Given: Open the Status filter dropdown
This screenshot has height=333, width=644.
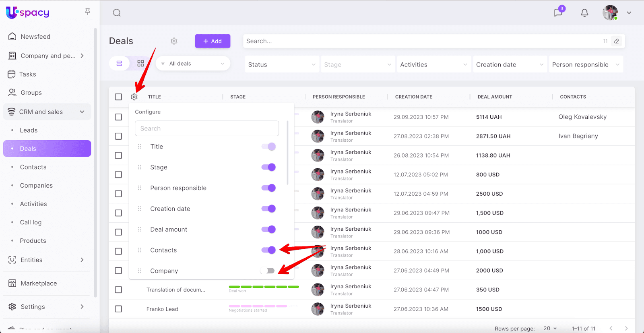Looking at the screenshot, I should 281,64.
